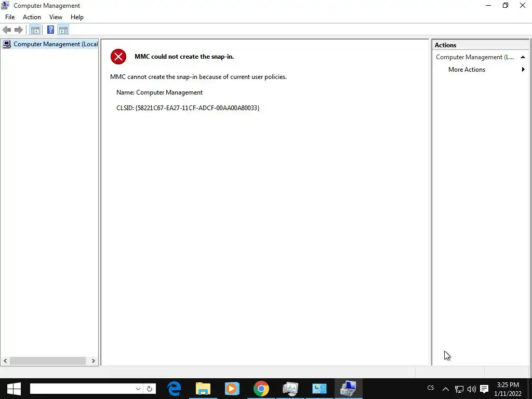
Task: Expand the More Actions submenu arrow
Action: pyautogui.click(x=523, y=70)
